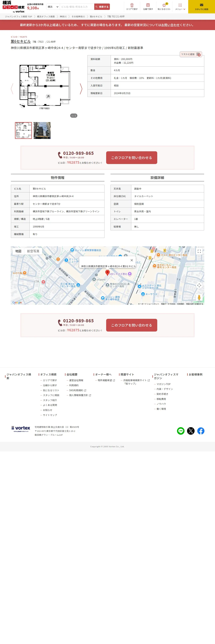
Task: Open footer お客様事例 heading link
Action: [195, 374]
